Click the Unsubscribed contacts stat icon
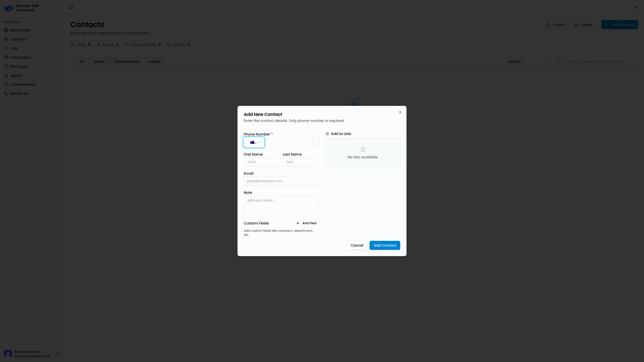Image resolution: width=644 pixels, height=362 pixels. 127,45
